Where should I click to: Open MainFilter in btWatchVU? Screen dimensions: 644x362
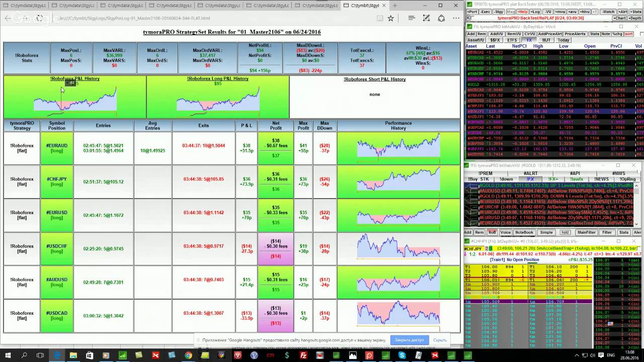pyautogui.click(x=587, y=232)
